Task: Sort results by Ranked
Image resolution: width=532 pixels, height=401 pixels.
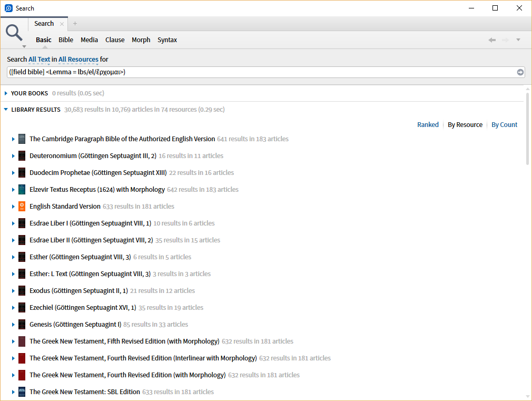Action: click(428, 124)
